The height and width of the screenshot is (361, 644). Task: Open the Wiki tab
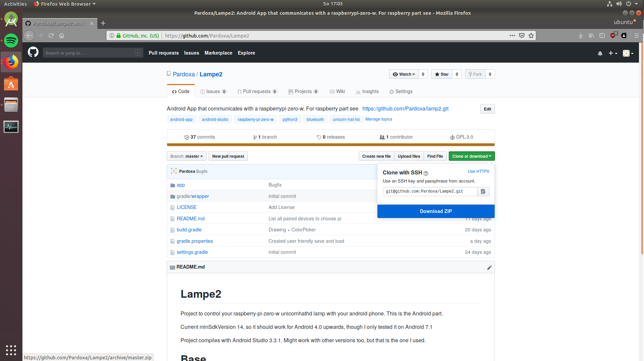click(x=337, y=91)
